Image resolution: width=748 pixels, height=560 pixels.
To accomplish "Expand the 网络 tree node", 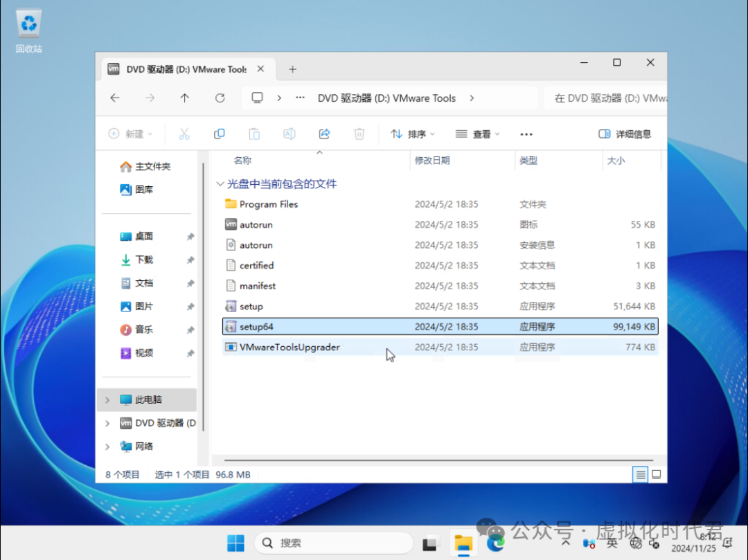I will 107,446.
